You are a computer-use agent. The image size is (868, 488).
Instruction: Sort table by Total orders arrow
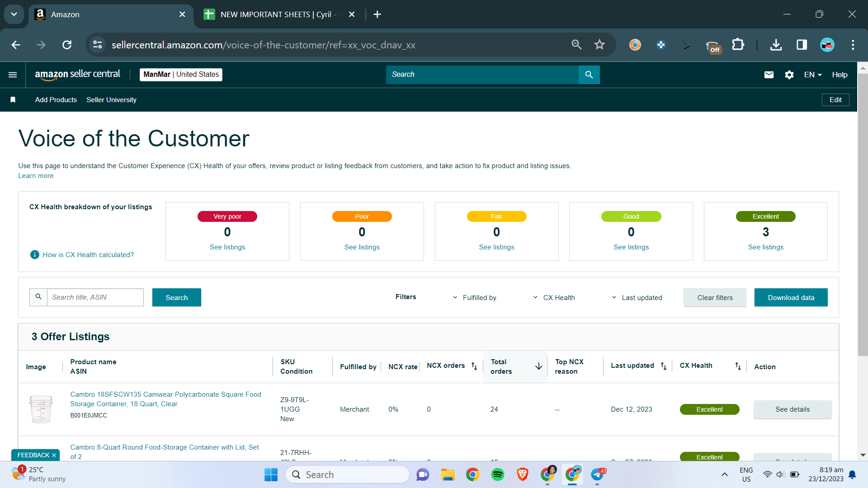(x=539, y=366)
